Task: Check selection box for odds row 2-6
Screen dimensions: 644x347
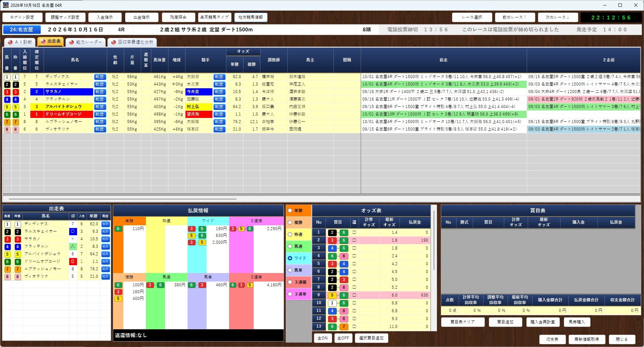Action: click(x=354, y=232)
